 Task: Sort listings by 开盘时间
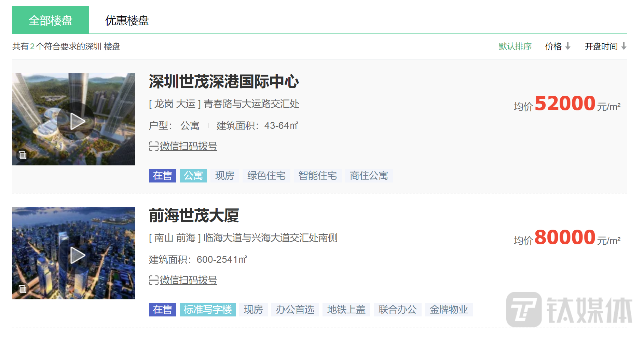(x=601, y=46)
